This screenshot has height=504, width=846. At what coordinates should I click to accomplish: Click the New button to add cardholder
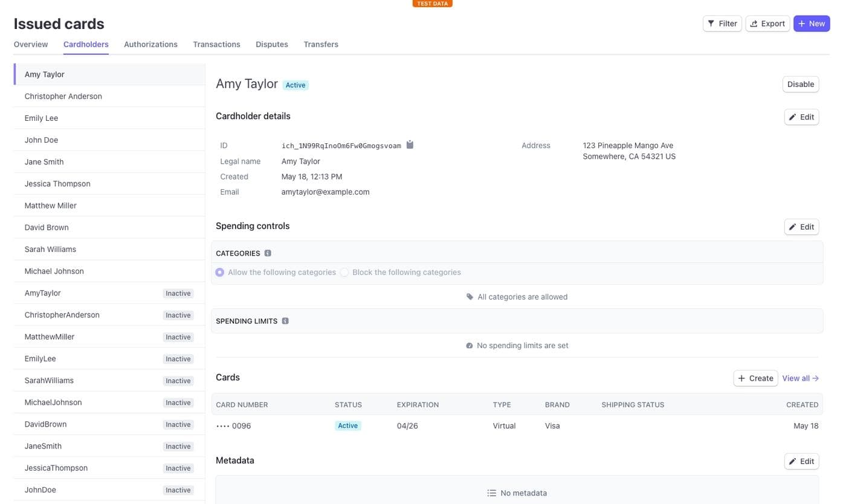click(811, 23)
